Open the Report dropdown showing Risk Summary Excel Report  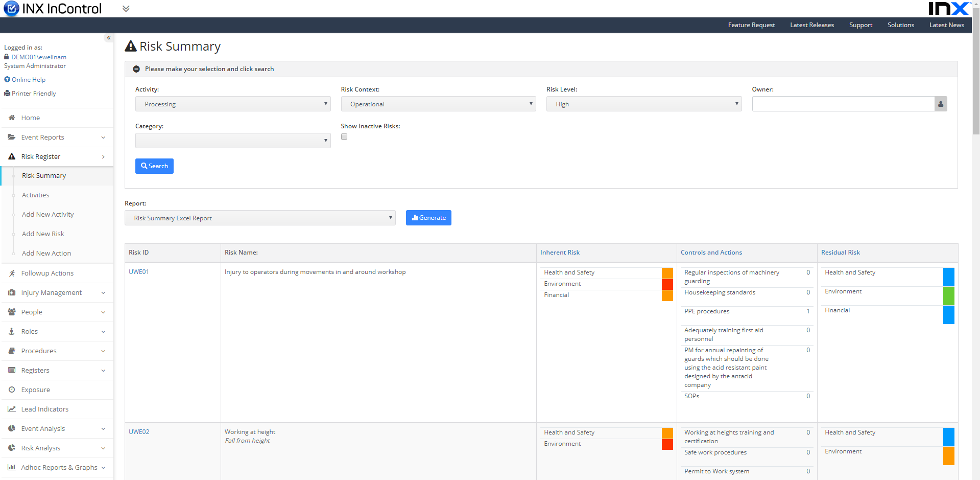[260, 218]
